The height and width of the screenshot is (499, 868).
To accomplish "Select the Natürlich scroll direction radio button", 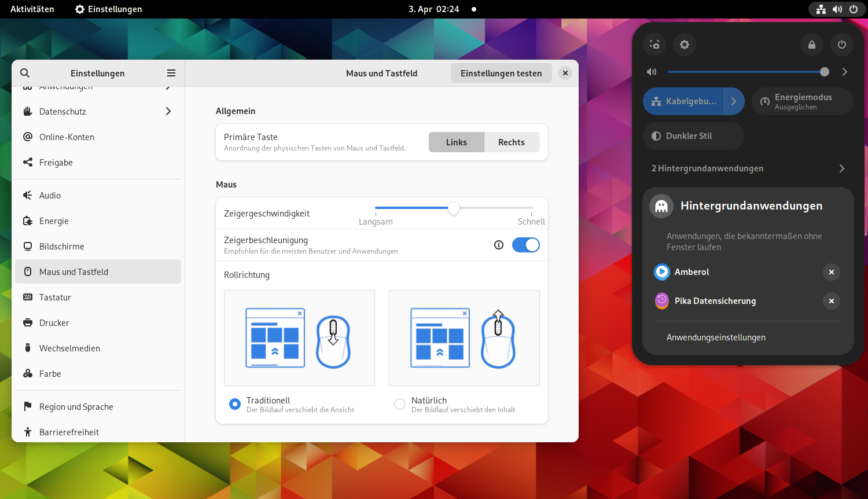I will (400, 404).
